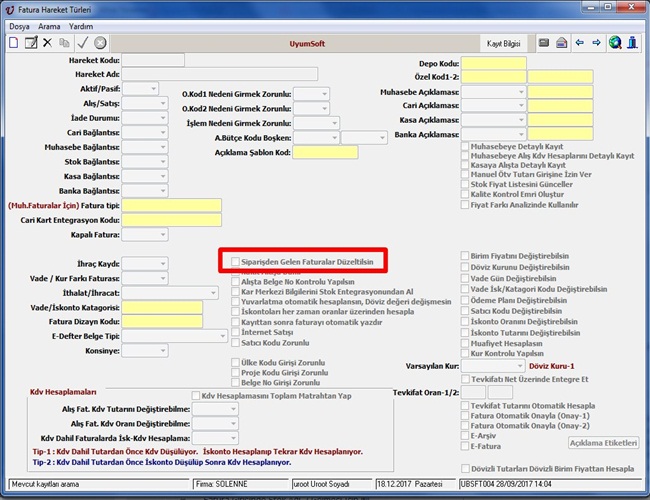Check the E-Arşiv checkbox

pyautogui.click(x=465, y=435)
